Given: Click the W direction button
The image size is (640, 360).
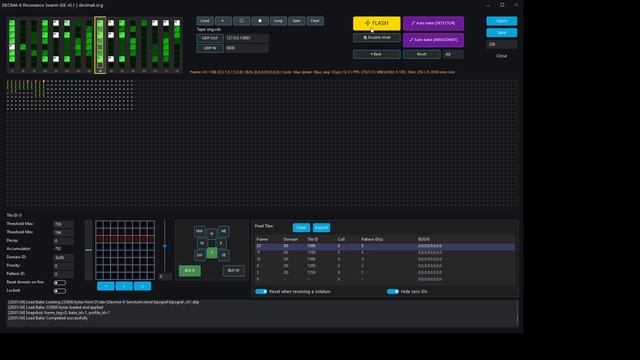Looking at the screenshot, I should 202,243.
